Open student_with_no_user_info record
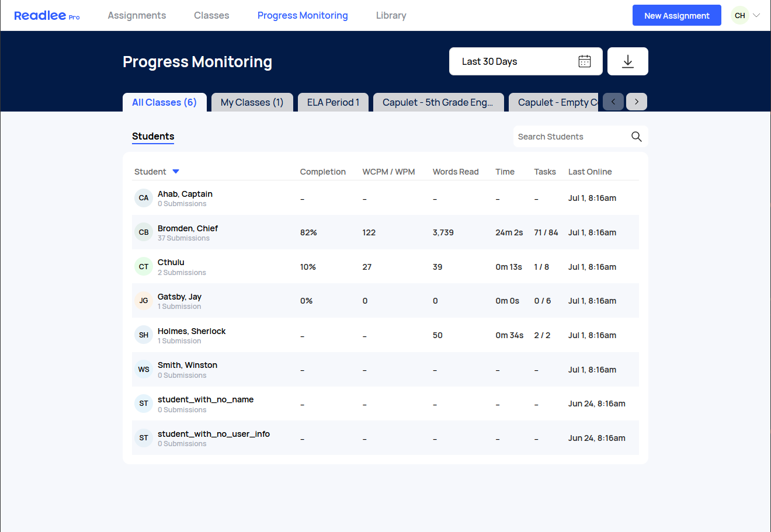Viewport: 771px width, 532px height. tap(213, 434)
